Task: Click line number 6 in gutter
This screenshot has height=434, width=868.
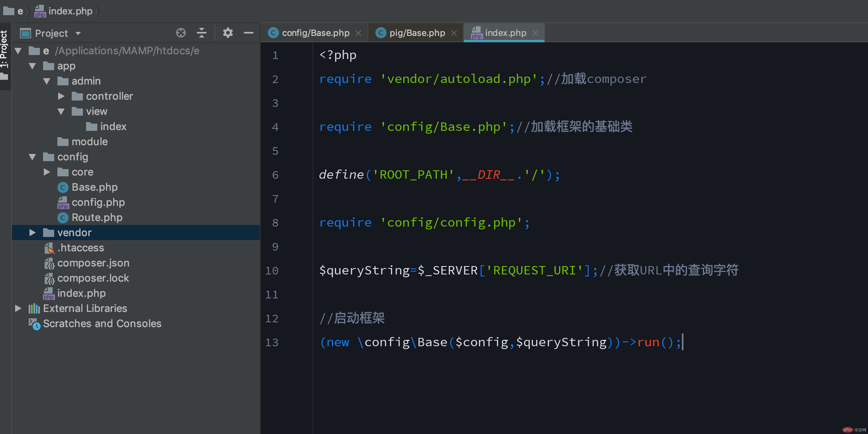Action: click(x=275, y=175)
